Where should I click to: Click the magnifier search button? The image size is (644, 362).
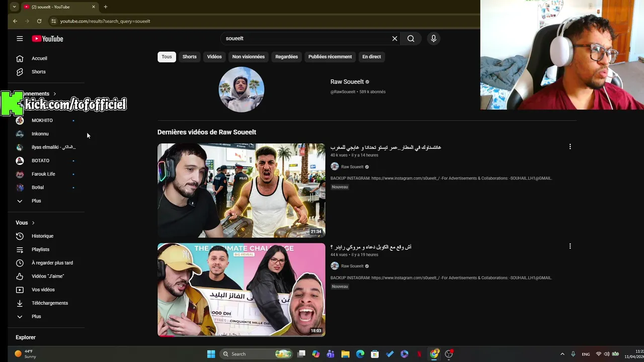click(x=411, y=38)
